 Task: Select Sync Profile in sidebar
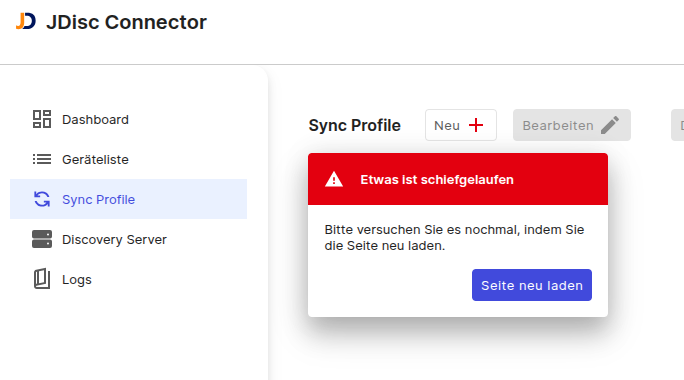(128, 199)
